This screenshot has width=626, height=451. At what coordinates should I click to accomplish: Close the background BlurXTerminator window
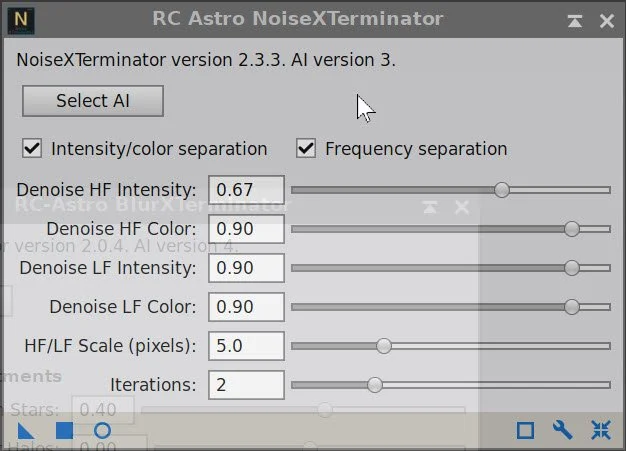click(x=462, y=207)
